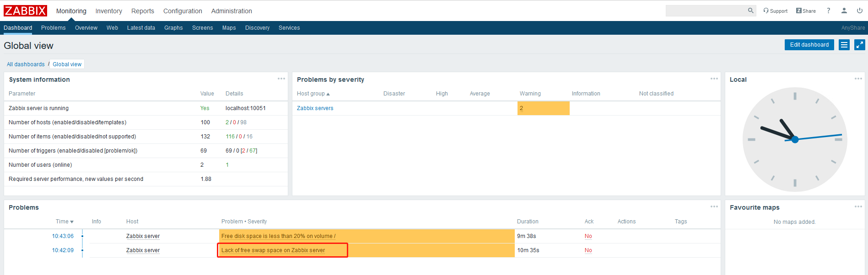The image size is (868, 275).
Task: Open the Monitoring menu
Action: (x=71, y=11)
